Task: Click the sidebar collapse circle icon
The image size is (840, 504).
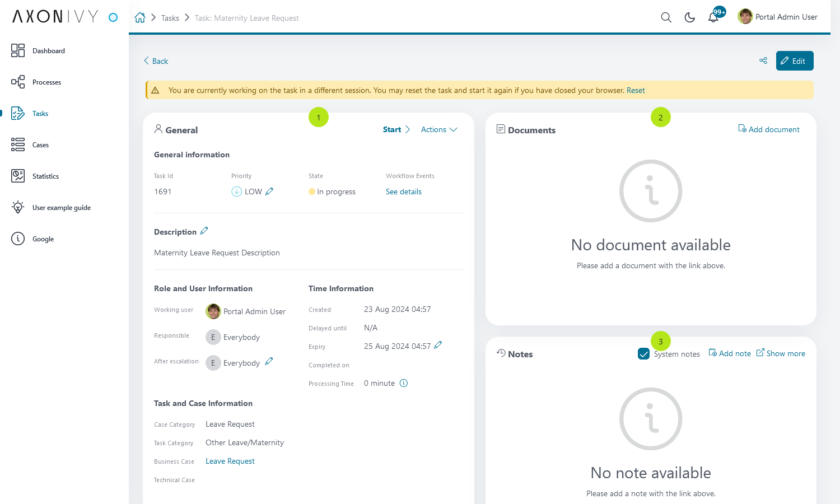Action: pos(113,17)
